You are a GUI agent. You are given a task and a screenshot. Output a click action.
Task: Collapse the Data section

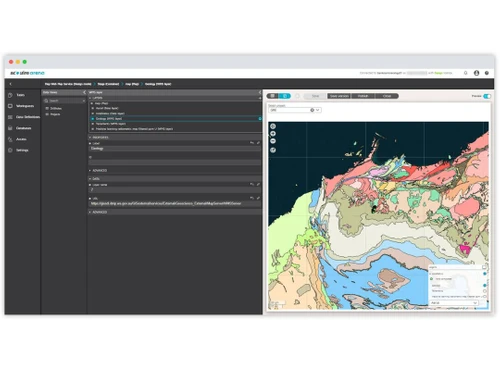90,179
